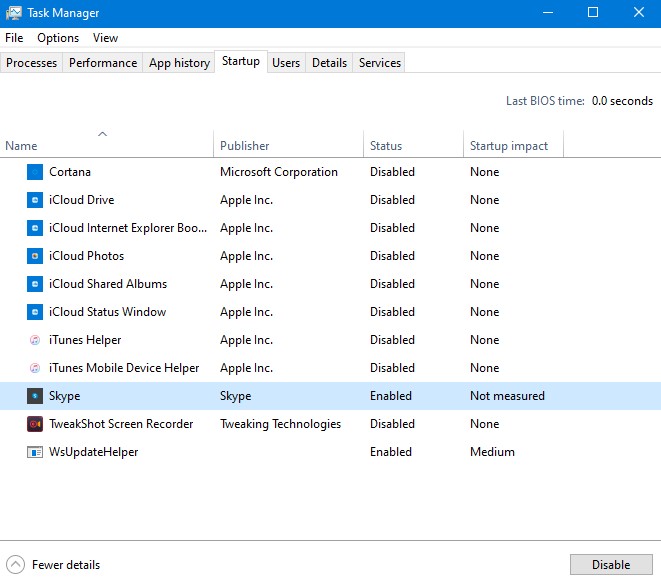Click the WsUpdateHelper icon

tap(35, 452)
